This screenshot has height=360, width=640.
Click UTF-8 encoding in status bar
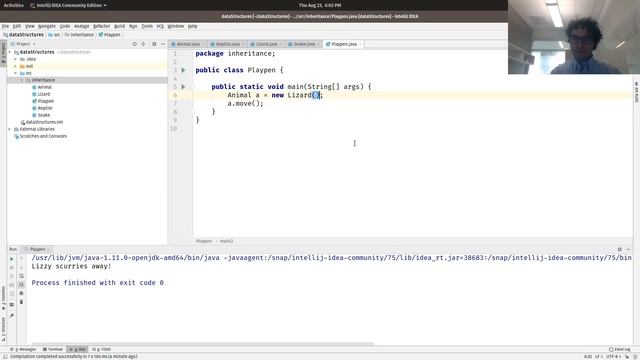(x=613, y=356)
